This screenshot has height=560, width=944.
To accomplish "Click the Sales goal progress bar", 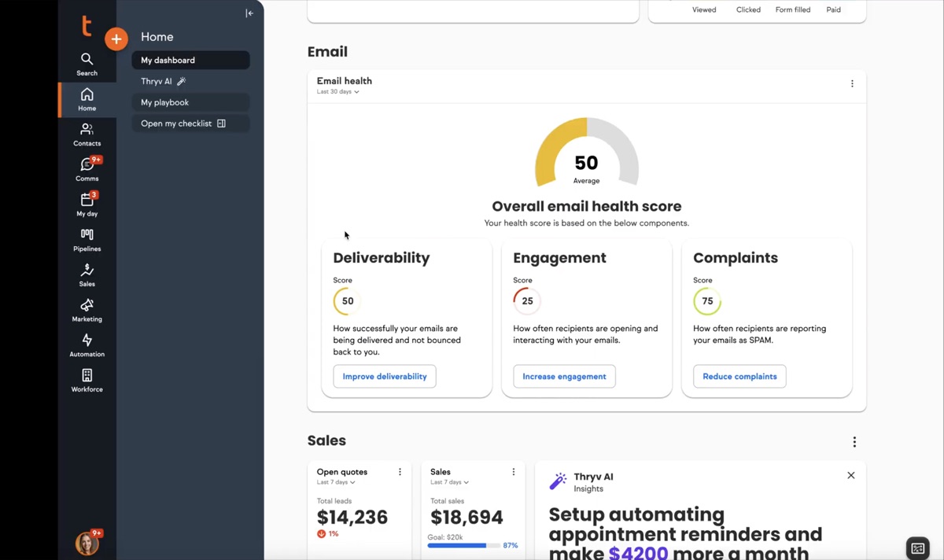I will pyautogui.click(x=463, y=545).
